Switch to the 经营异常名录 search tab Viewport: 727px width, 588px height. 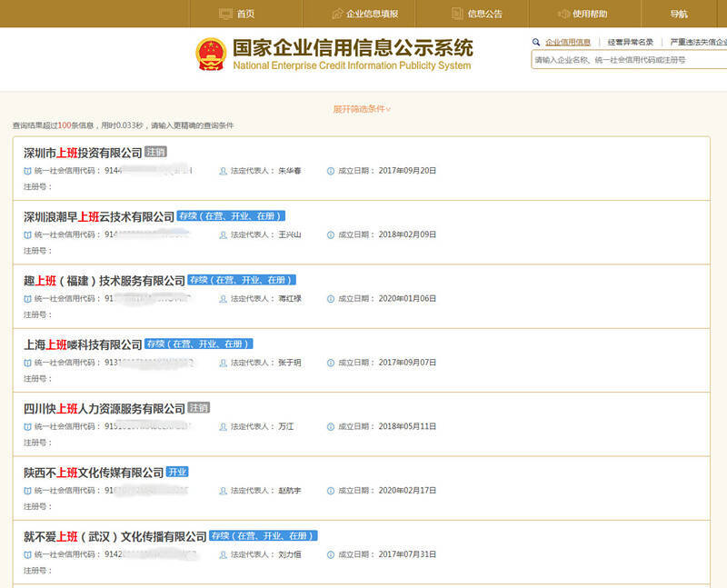coord(630,42)
